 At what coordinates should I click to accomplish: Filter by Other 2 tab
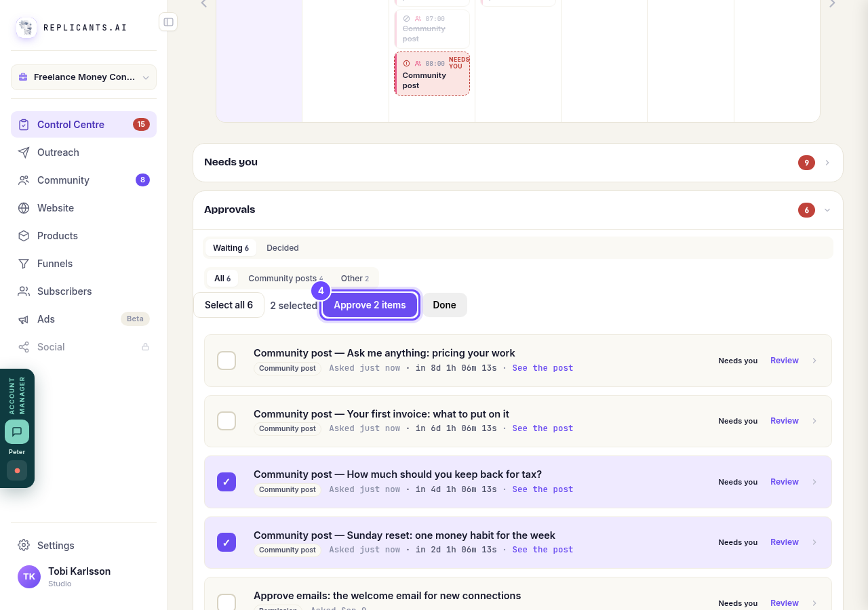[355, 279]
